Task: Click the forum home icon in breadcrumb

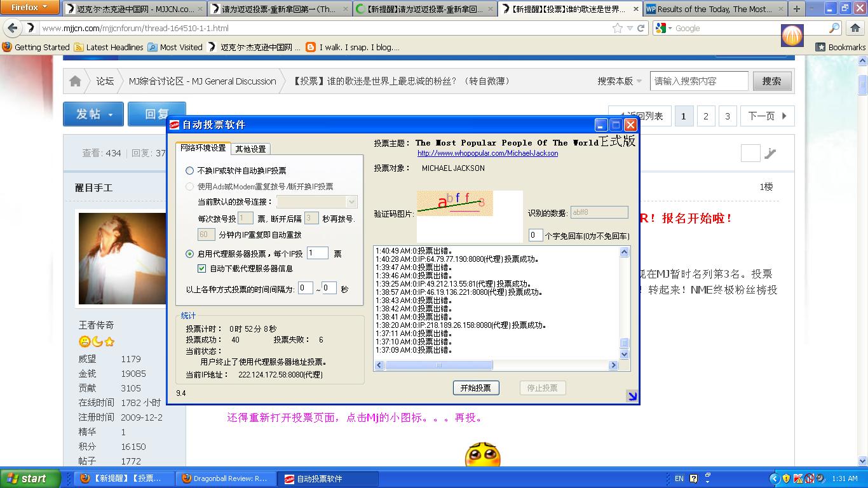Action: coord(75,81)
